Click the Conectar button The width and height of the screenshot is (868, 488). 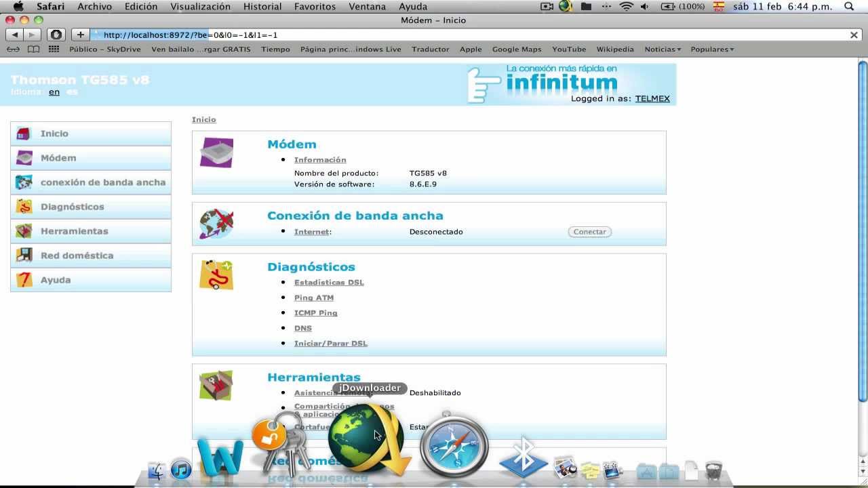(x=589, y=232)
